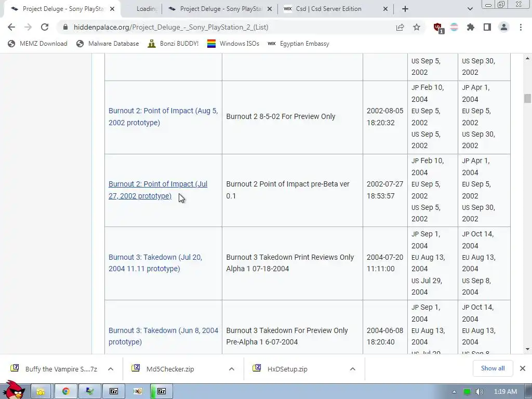Click 'Burnout 2 Point of Impact pre-Beta ver 0.1' text
This screenshot has width=532, height=399.
point(288,190)
